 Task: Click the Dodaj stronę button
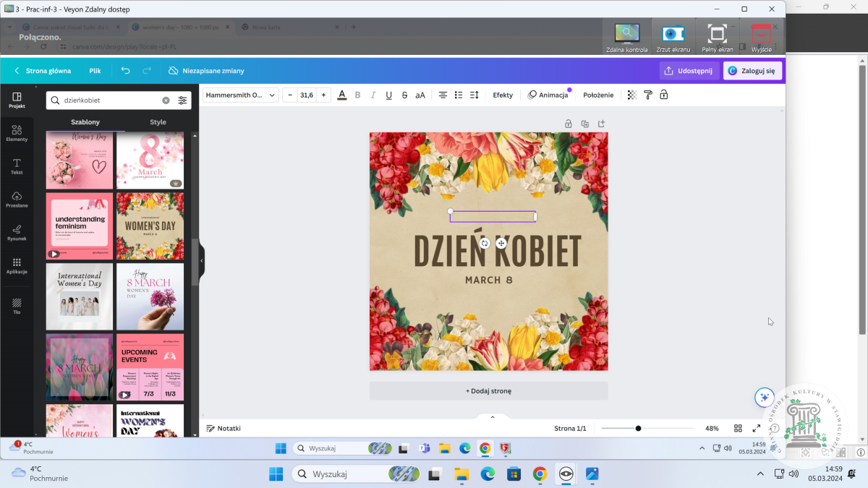[x=489, y=391]
